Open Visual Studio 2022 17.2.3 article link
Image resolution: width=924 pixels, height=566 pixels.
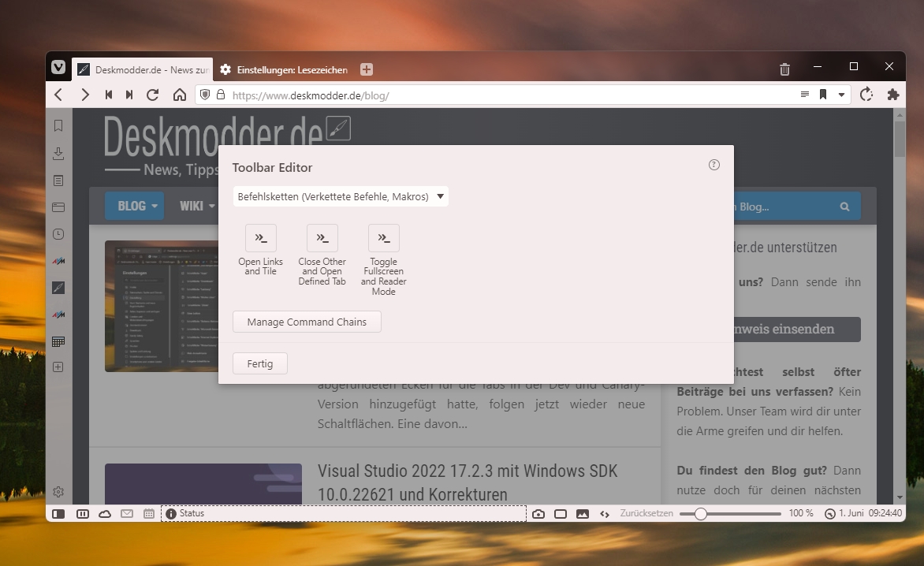point(468,482)
